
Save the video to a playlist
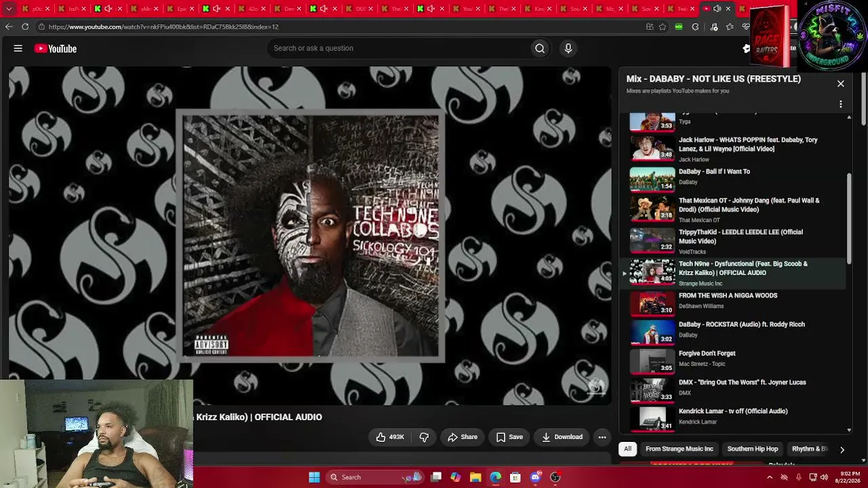click(509, 437)
